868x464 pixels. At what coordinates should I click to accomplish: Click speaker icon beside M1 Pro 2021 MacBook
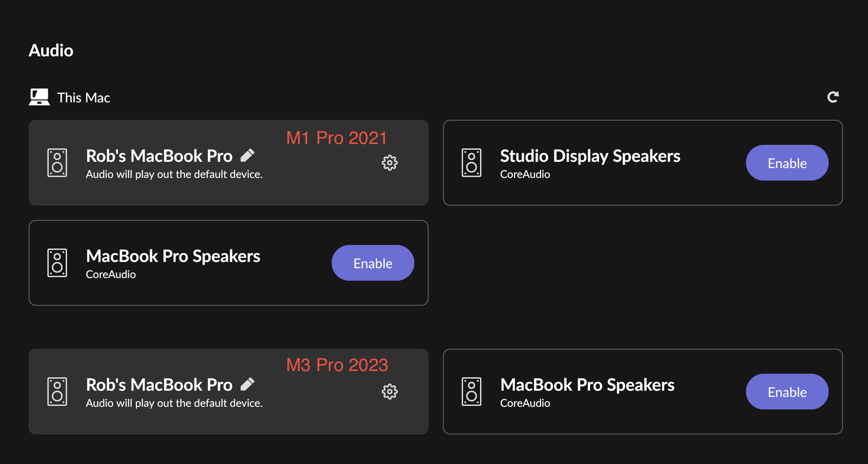(x=57, y=163)
